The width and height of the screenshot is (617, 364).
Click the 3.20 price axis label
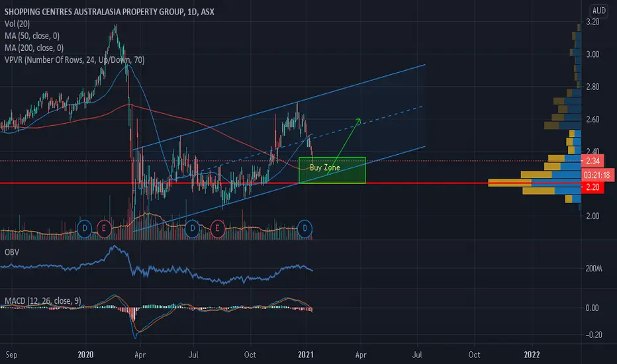click(x=593, y=22)
